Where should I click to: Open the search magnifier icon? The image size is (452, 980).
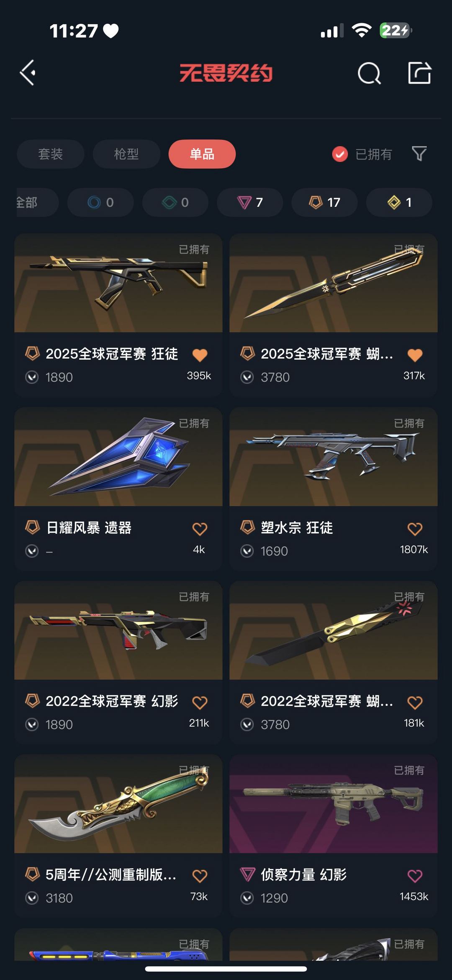coord(369,74)
